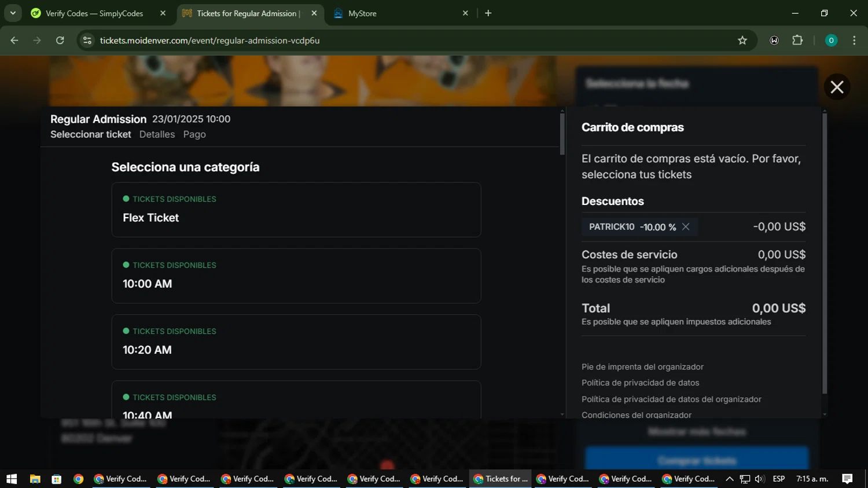Open Política de privacidad de datos link
The height and width of the screenshot is (488, 868).
point(640,383)
